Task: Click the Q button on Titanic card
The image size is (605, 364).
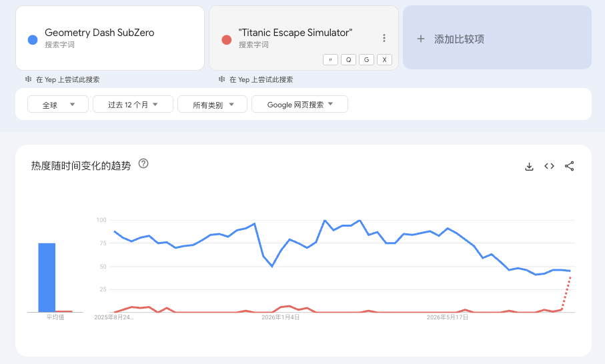Action: pyautogui.click(x=348, y=60)
